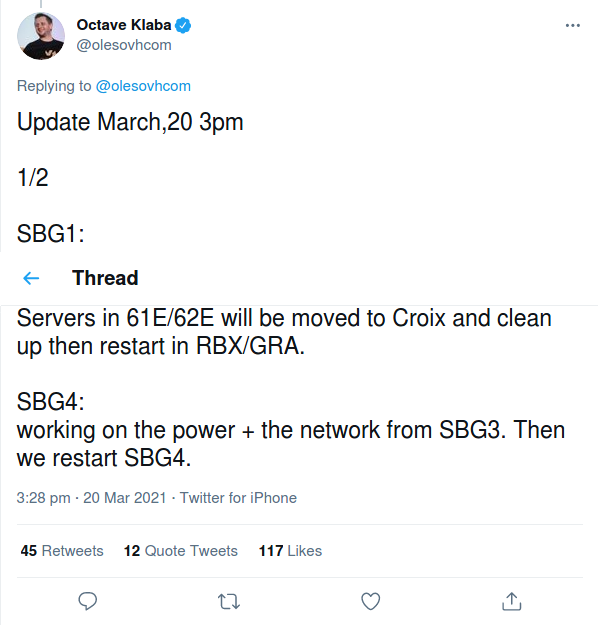The height and width of the screenshot is (625, 598).
Task: Open the share tweet icon
Action: point(511,601)
